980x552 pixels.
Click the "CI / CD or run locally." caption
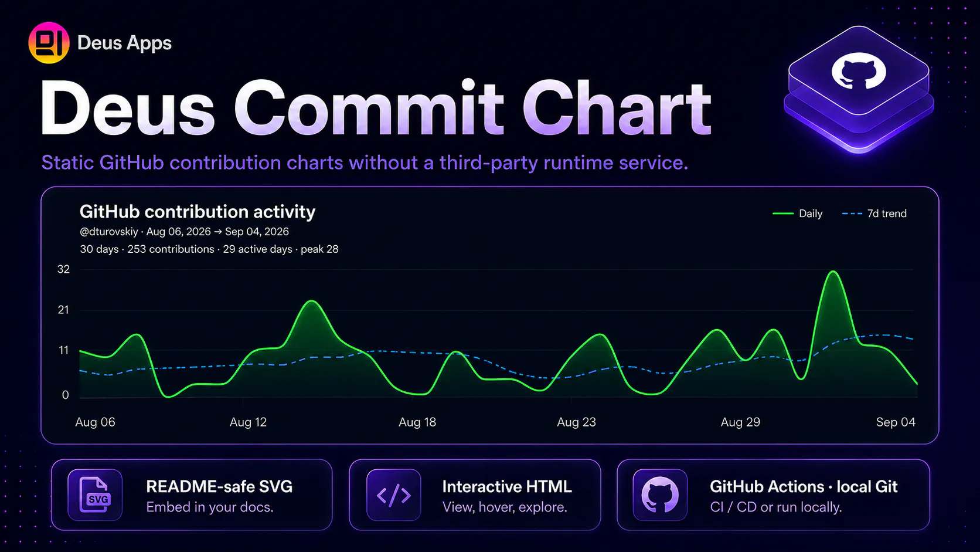776,507
